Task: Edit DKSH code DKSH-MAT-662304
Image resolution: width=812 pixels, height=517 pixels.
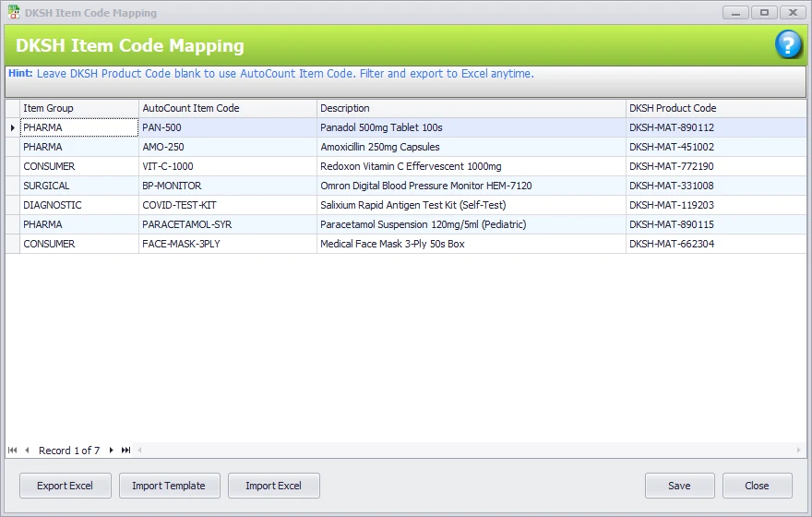Action: [716, 244]
